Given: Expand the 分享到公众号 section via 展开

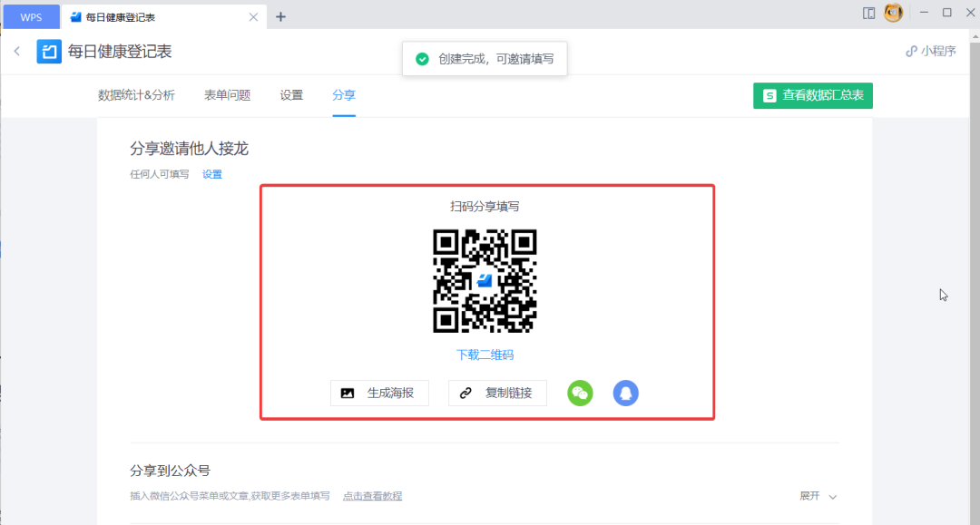Looking at the screenshot, I should click(818, 496).
